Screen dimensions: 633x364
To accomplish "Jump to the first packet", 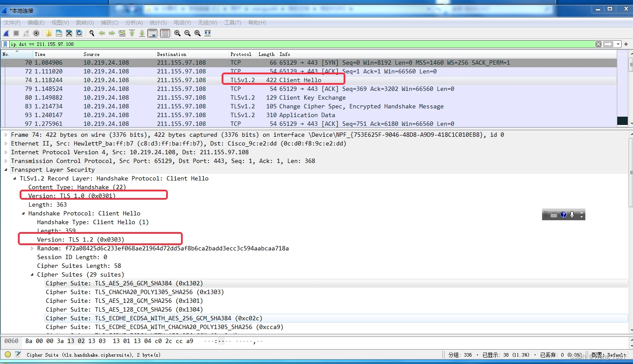I will click(132, 33).
